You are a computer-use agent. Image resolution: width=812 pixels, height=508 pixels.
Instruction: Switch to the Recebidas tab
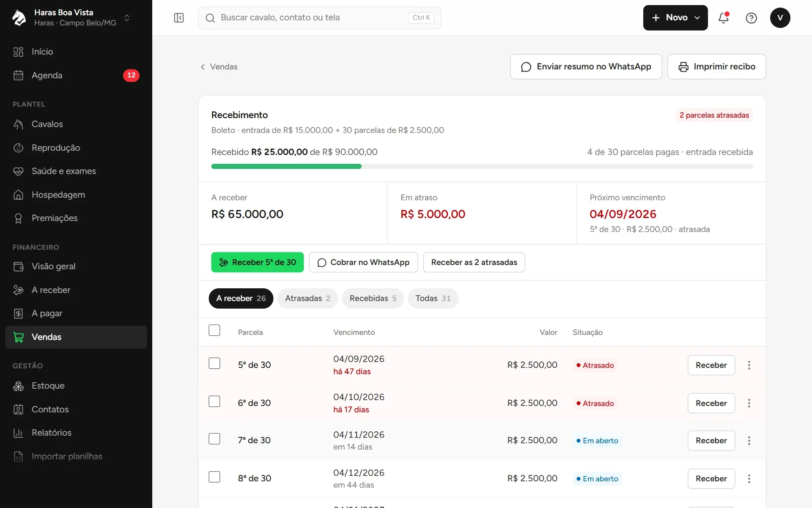tap(373, 298)
